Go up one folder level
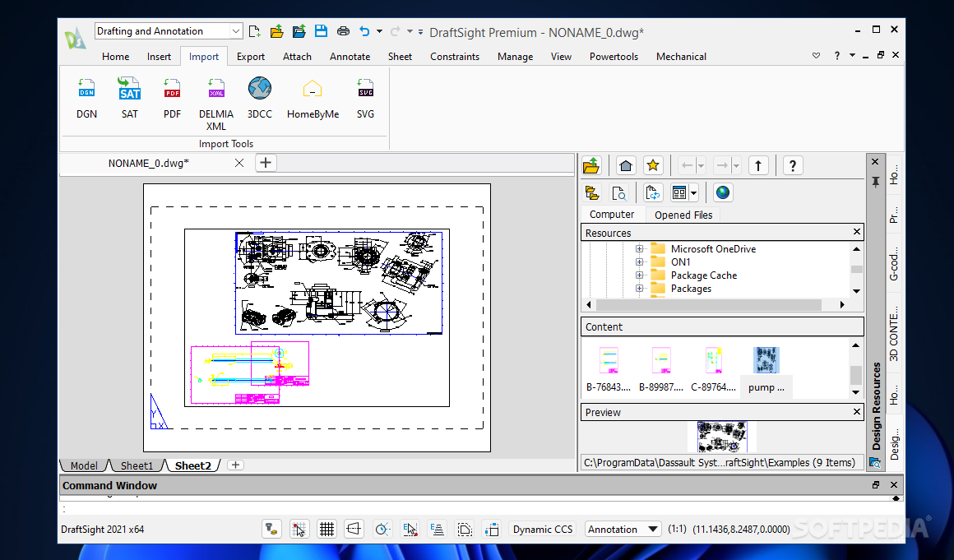 click(758, 165)
